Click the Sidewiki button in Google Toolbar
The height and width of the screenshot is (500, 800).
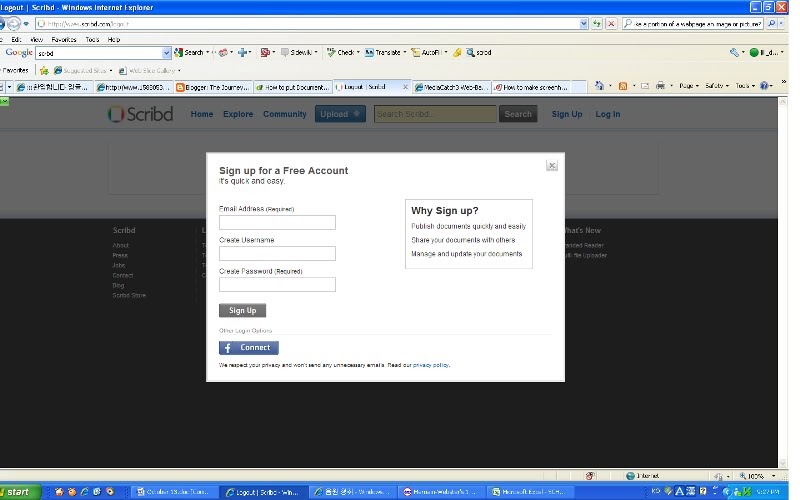coord(296,52)
